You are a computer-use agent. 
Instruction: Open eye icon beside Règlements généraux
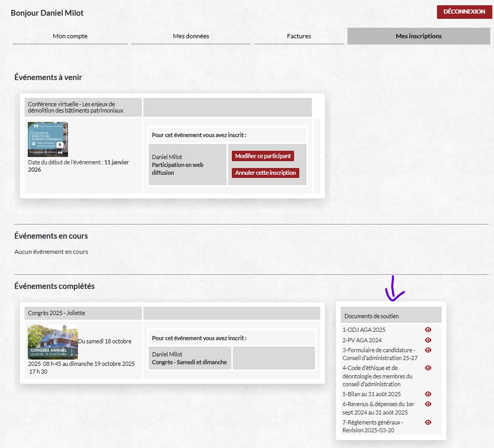428,422
